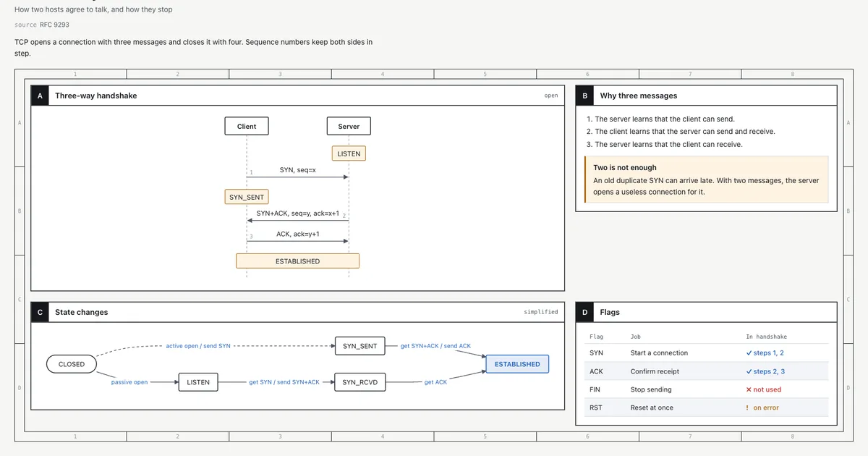868x456 pixels.
Task: Select the SYN_SENT node in State changes
Action: click(359, 346)
